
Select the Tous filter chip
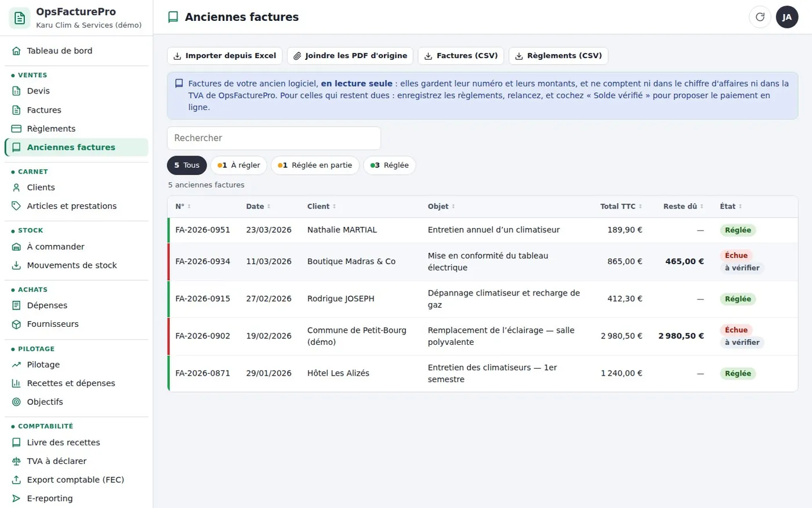(187, 165)
